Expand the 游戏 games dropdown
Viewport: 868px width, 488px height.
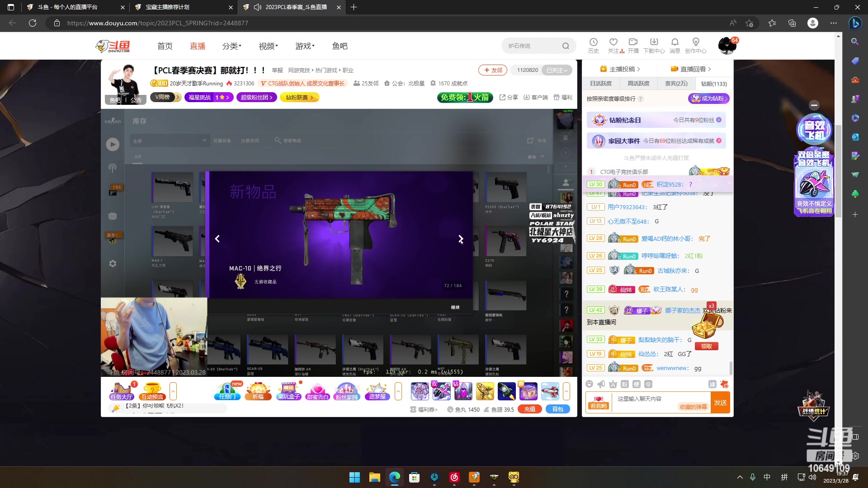[305, 46]
